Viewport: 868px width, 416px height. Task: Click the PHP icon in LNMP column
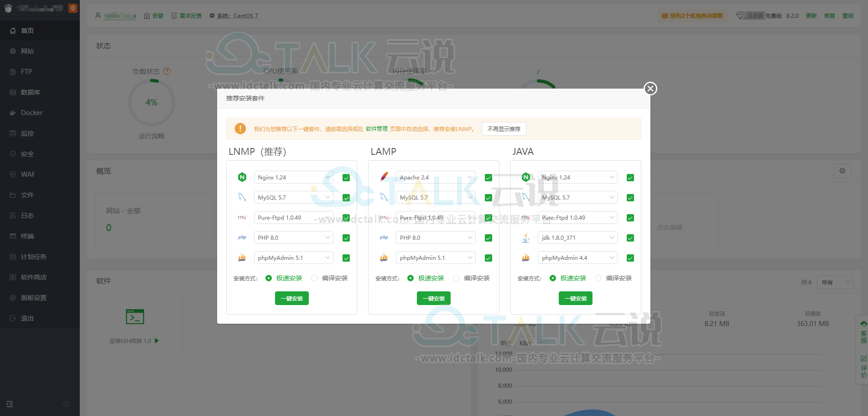[242, 237]
